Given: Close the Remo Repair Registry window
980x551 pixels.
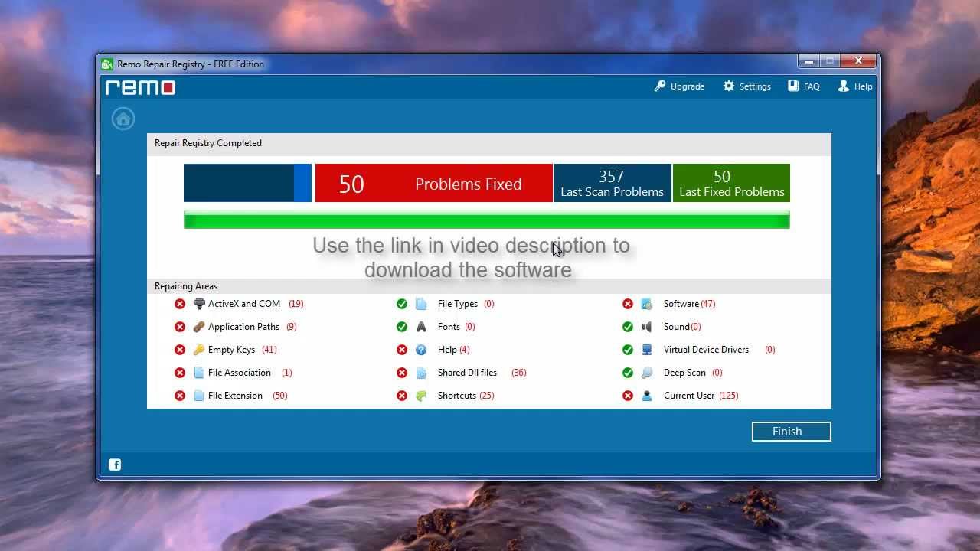Looking at the screenshot, I should tap(858, 60).
